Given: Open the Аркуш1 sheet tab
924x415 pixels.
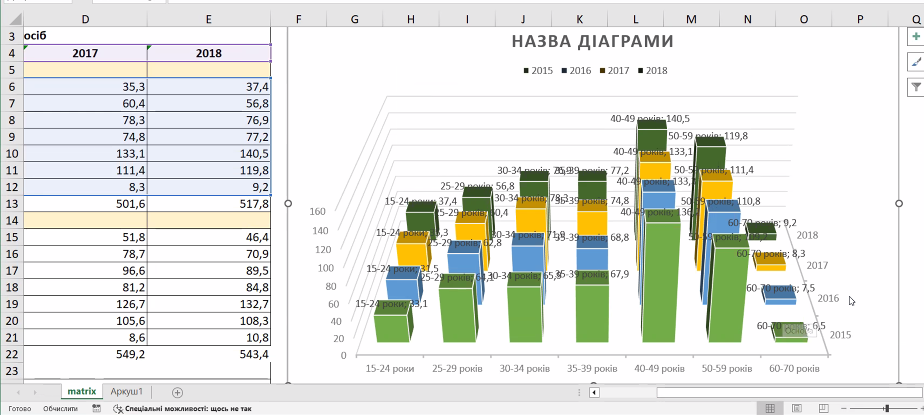Looking at the screenshot, I should (x=127, y=392).
